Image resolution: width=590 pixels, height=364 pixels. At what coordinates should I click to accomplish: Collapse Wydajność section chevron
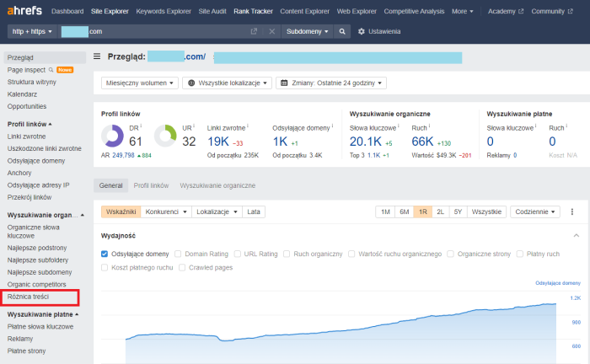pos(576,236)
